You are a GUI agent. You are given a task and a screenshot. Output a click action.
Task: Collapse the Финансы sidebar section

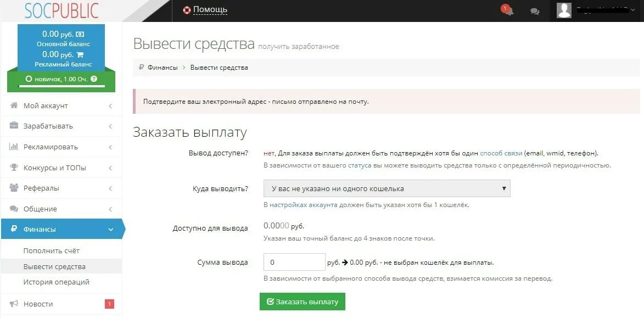(x=61, y=229)
